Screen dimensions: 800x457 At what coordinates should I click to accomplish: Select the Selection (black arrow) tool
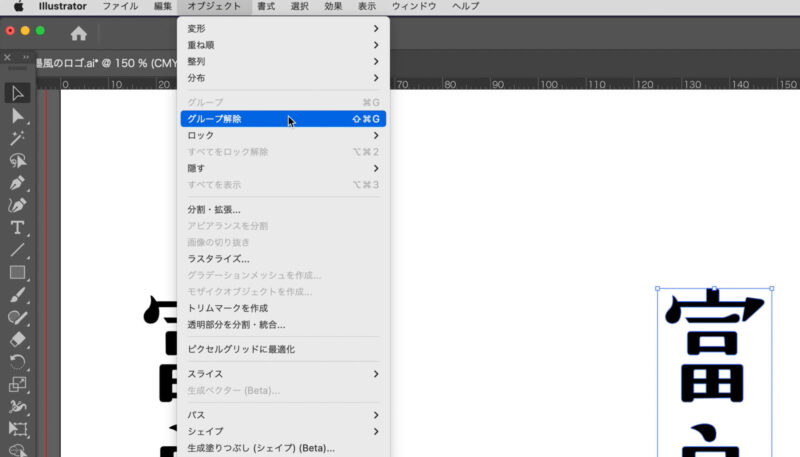click(x=17, y=94)
